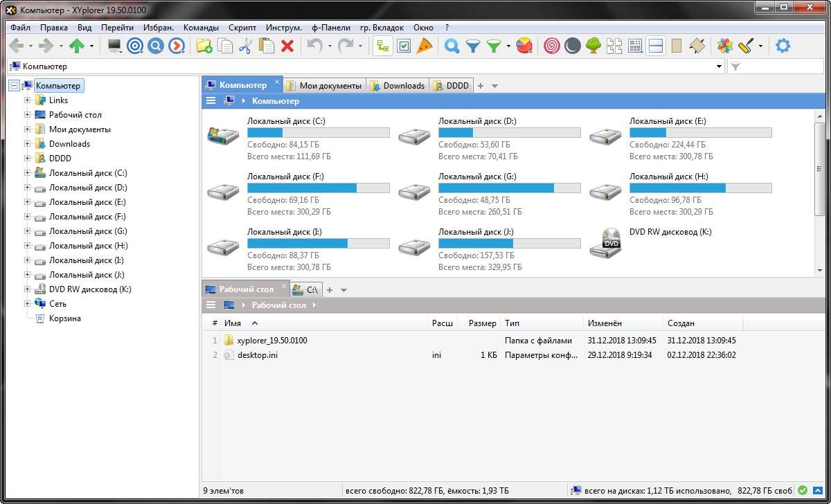Add a new tab next to DDDD
831x504 pixels.
[x=481, y=86]
